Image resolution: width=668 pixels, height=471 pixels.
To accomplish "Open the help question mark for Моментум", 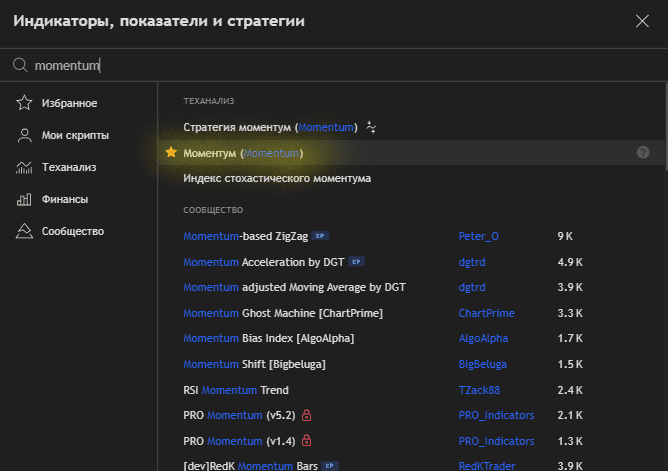I will pos(643,152).
